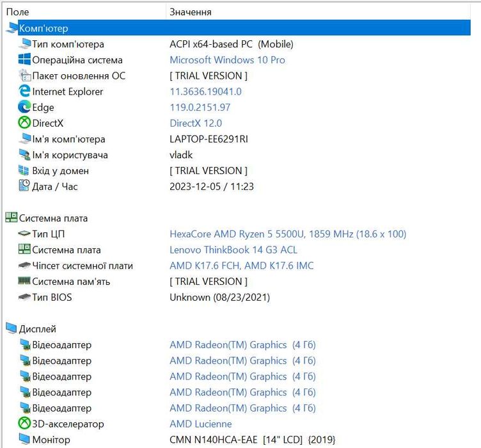This screenshot has height=448, width=481.
Task: Click the Internet Explorer icon
Action: tap(24, 91)
